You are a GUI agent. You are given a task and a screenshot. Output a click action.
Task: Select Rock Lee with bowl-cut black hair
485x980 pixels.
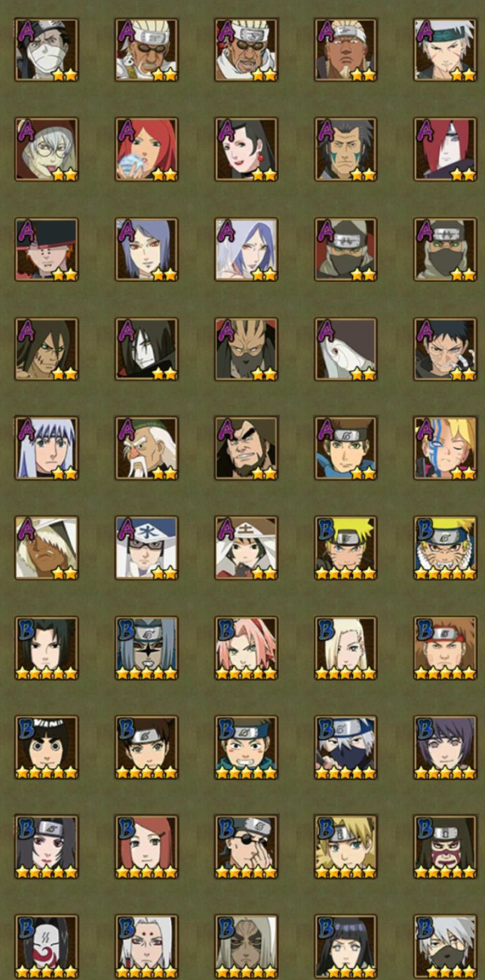(46, 748)
